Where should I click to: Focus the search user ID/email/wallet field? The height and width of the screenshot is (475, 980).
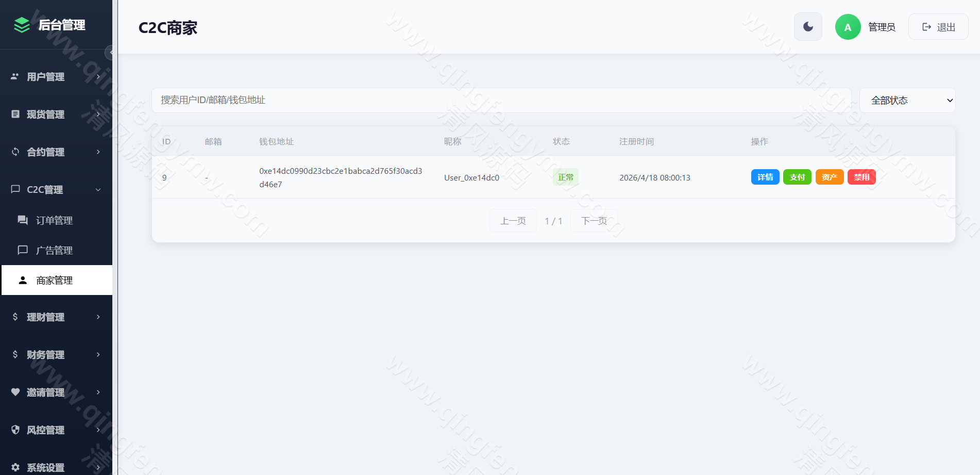501,100
